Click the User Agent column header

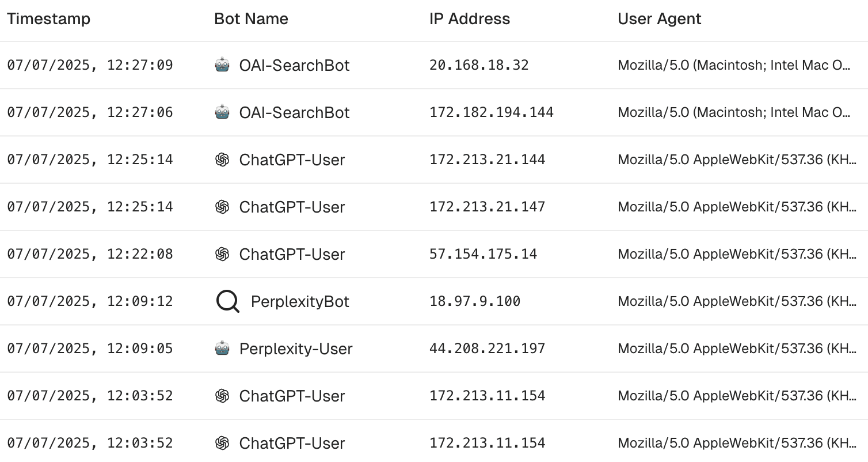(x=659, y=18)
